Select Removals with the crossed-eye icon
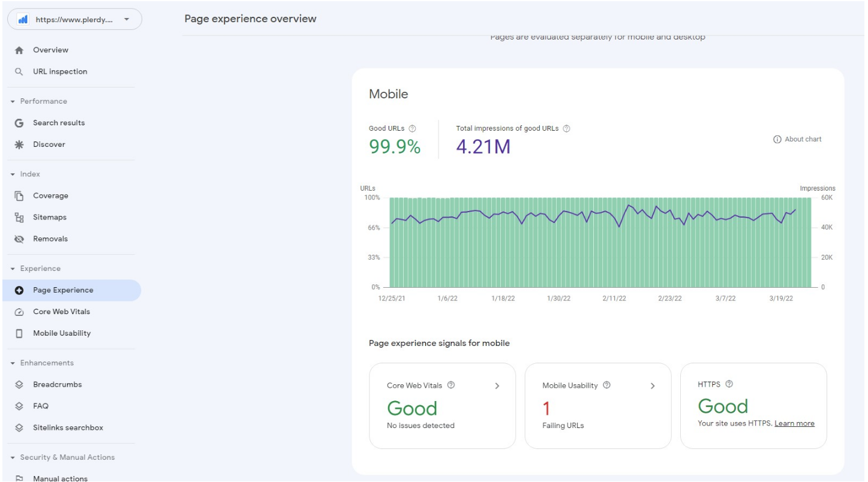This screenshot has height=482, width=868. click(19, 239)
